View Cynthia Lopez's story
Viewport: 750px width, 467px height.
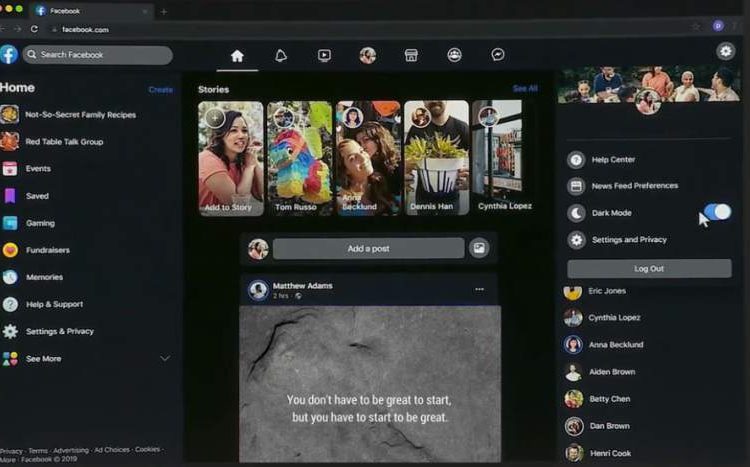click(x=502, y=157)
